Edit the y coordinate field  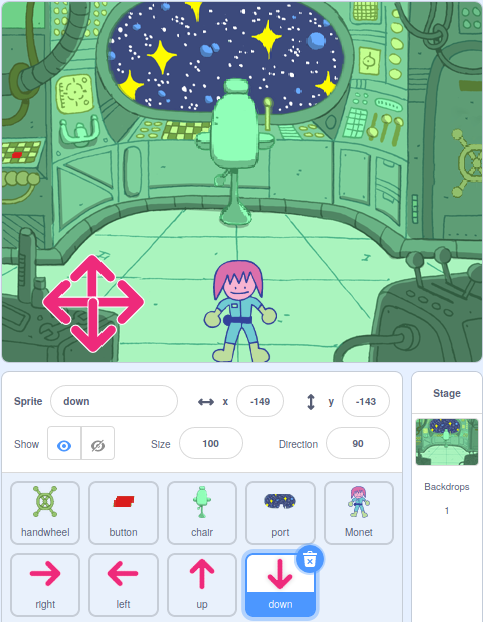(x=366, y=401)
